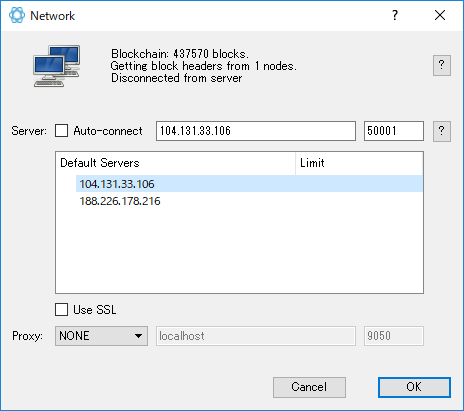Viewport: 464px width, 411px height.
Task: Click the Electrum logo icon in title bar
Action: (17, 15)
